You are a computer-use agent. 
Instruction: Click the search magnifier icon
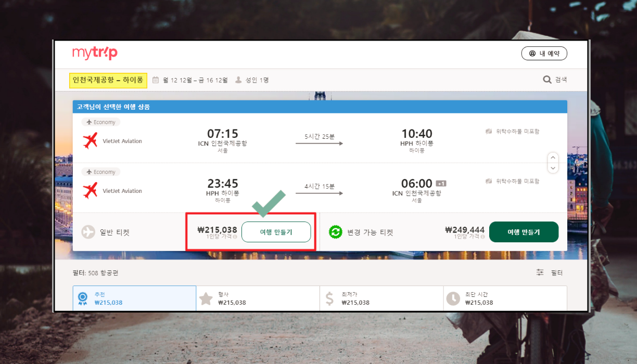pos(547,80)
